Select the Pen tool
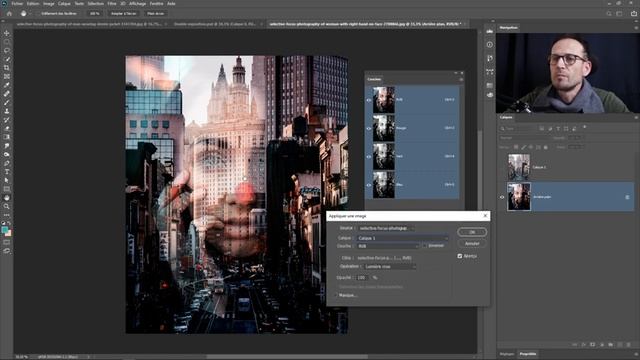 pos(7,163)
